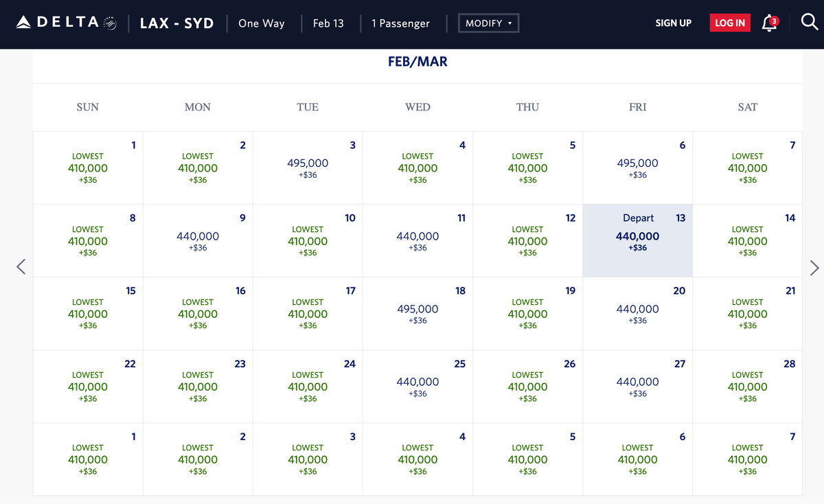824x504 pixels.
Task: Select the 410,000 fare on March 7
Action: 747,459
